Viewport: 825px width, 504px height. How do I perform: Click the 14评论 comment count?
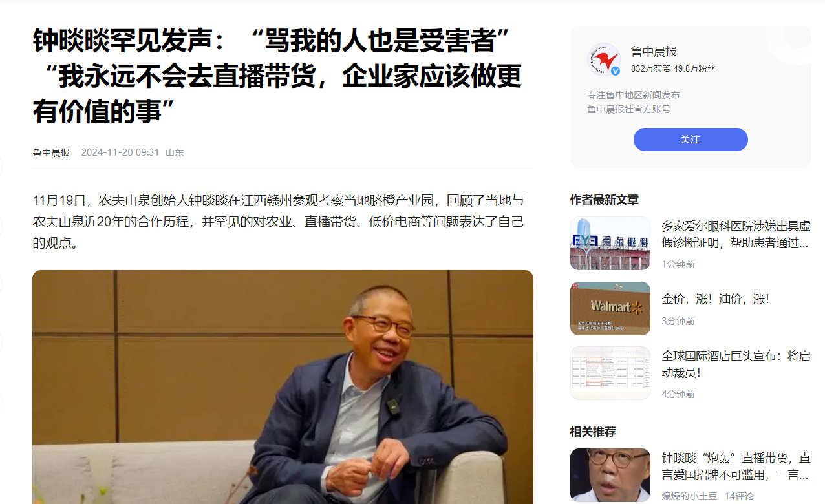point(739,496)
